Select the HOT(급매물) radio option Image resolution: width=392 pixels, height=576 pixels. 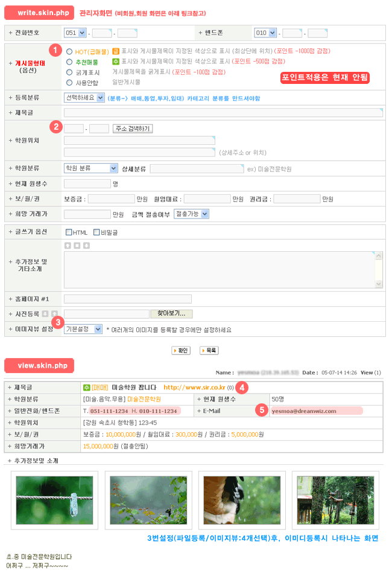pyautogui.click(x=69, y=51)
